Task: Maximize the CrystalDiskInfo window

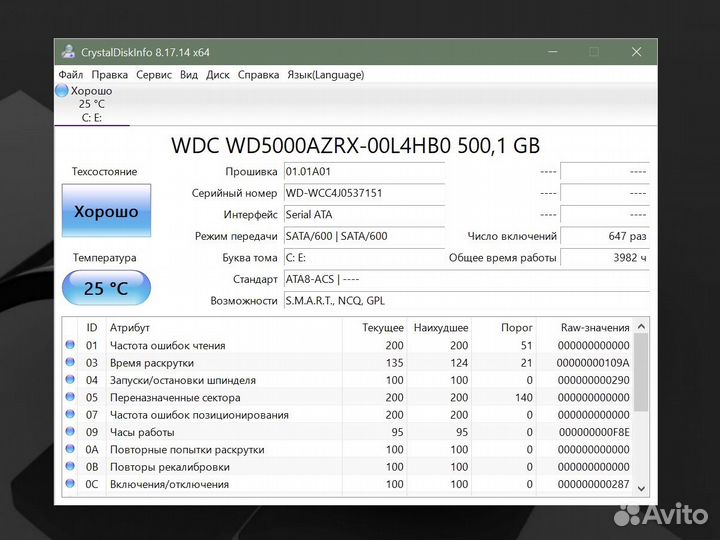Action: (x=594, y=51)
